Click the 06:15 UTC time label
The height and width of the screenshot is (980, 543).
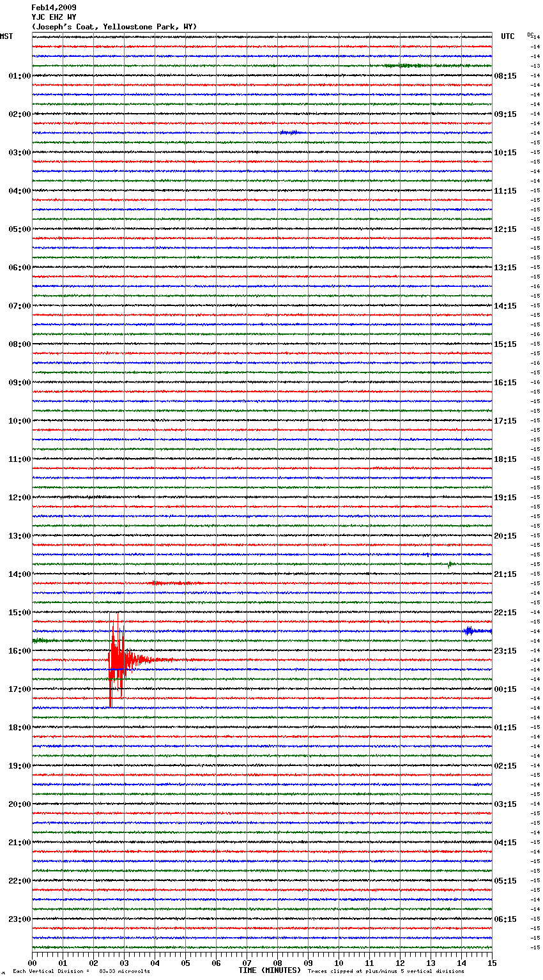pyautogui.click(x=505, y=919)
